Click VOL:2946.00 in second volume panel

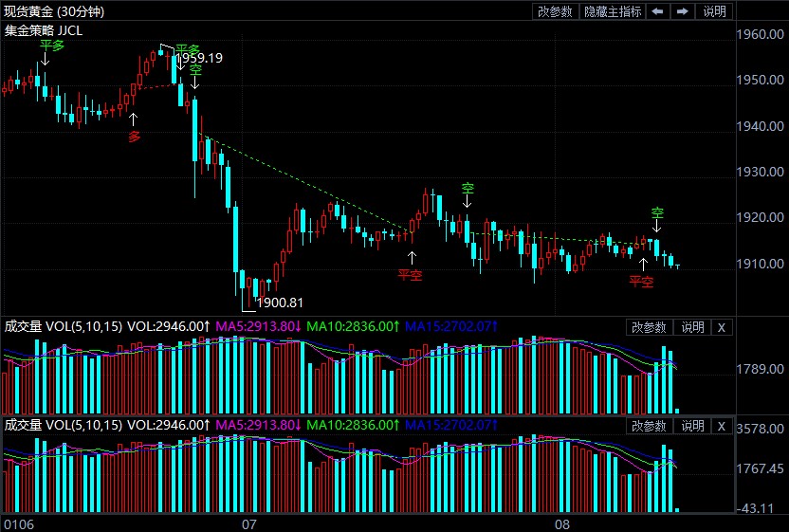[169, 425]
